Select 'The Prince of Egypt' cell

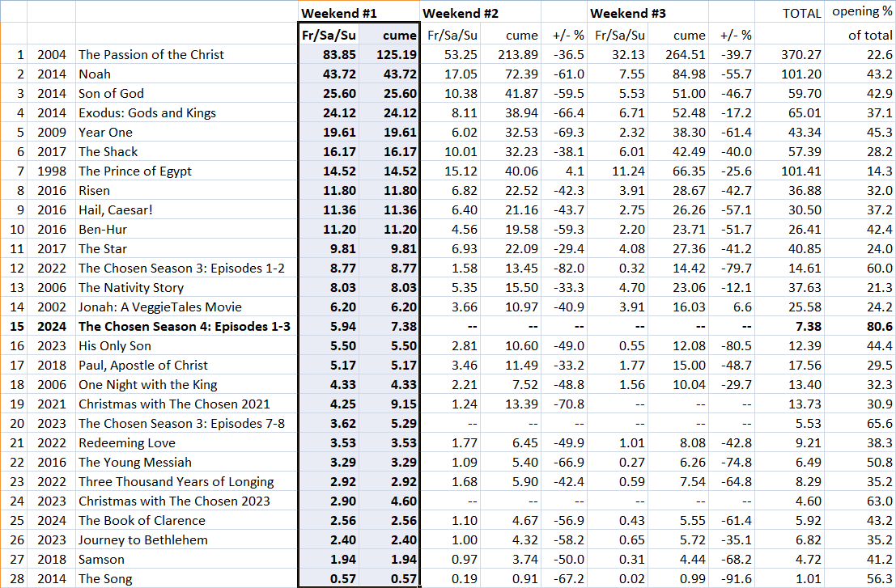186,171
